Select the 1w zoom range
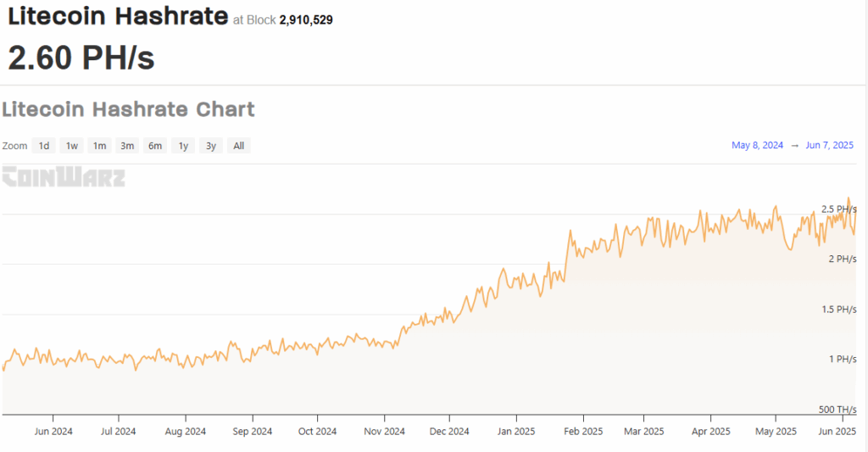 pyautogui.click(x=72, y=146)
